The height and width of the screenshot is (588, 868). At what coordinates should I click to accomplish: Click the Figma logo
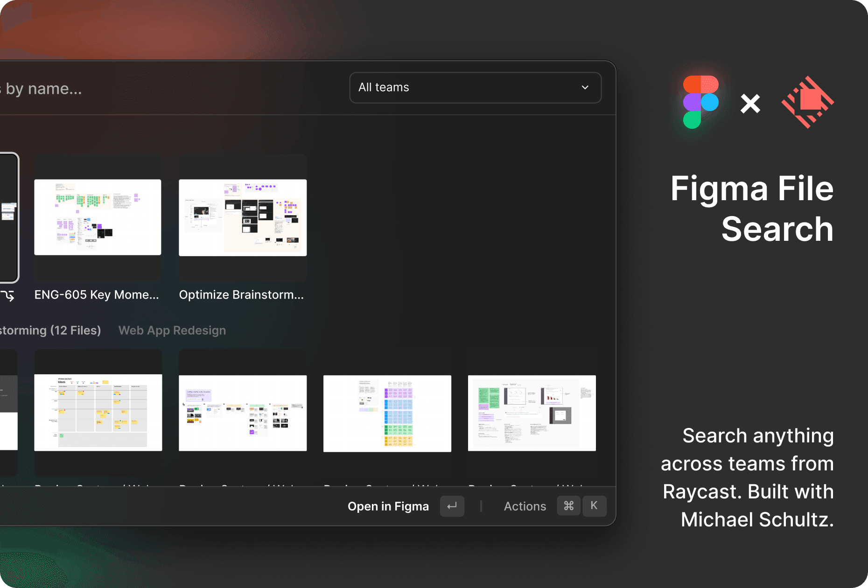pyautogui.click(x=700, y=102)
